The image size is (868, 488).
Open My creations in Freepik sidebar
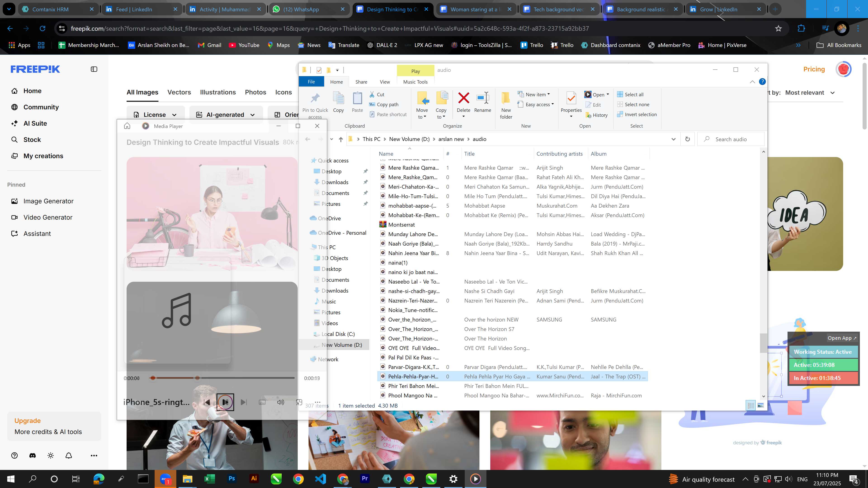tap(43, 156)
